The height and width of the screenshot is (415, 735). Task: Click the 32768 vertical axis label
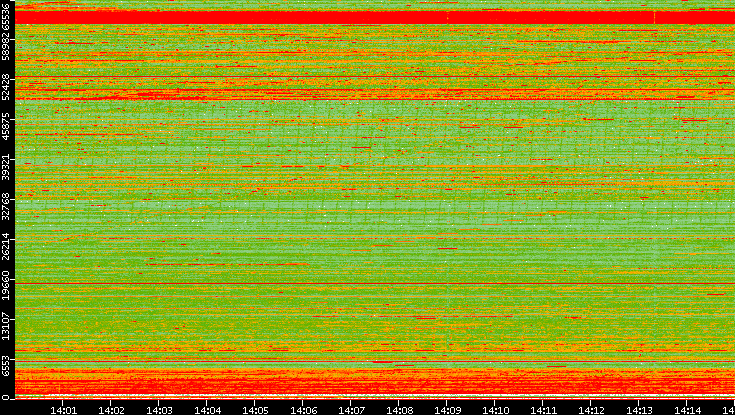(x=5, y=206)
